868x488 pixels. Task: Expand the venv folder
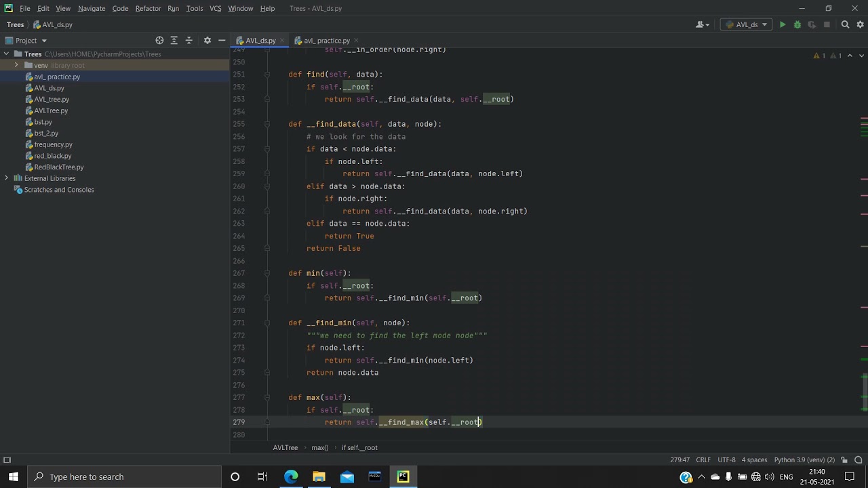pos(16,65)
